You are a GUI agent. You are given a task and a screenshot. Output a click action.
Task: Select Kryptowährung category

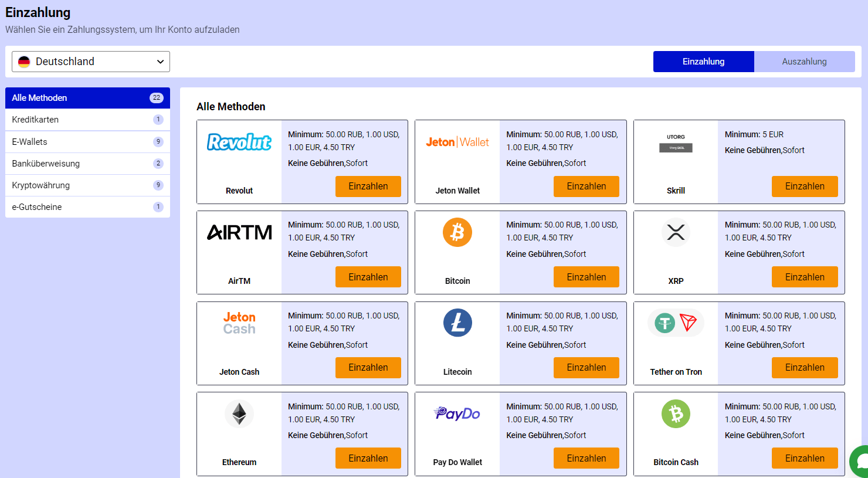(87, 185)
